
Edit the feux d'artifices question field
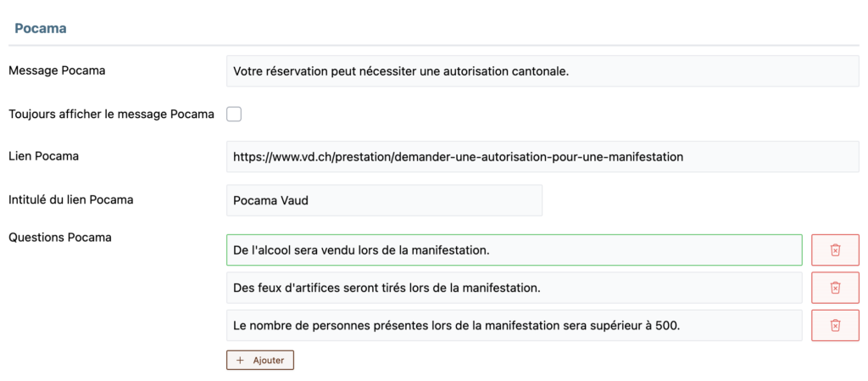click(515, 288)
